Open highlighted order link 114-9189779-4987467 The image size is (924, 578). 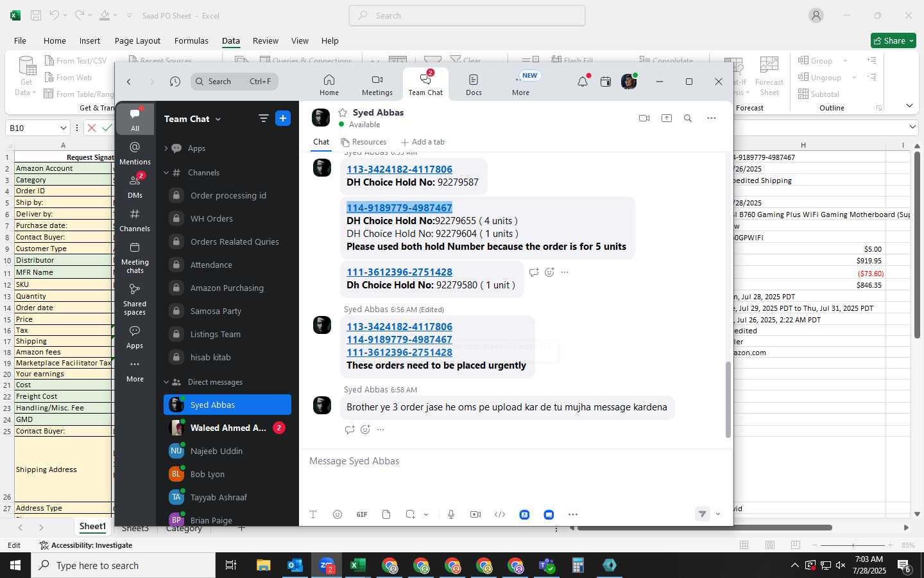(x=399, y=208)
